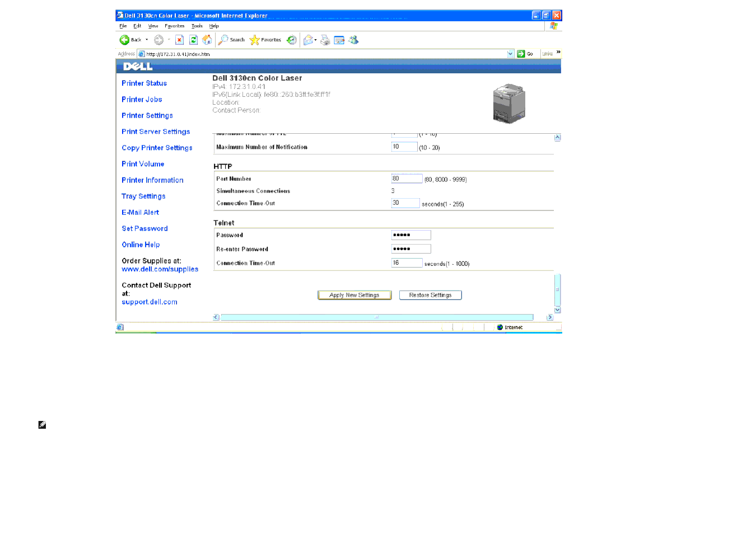Open the View menu

click(x=153, y=26)
